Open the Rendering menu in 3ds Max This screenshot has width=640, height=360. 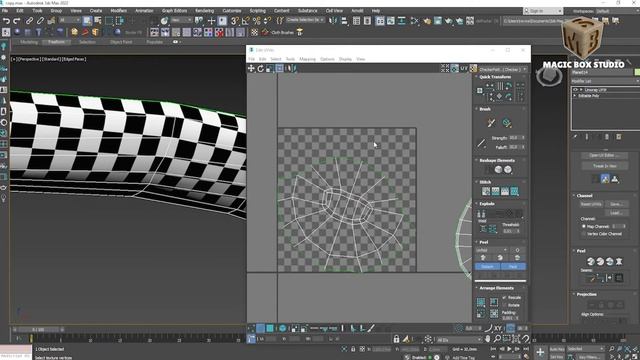coord(204,11)
